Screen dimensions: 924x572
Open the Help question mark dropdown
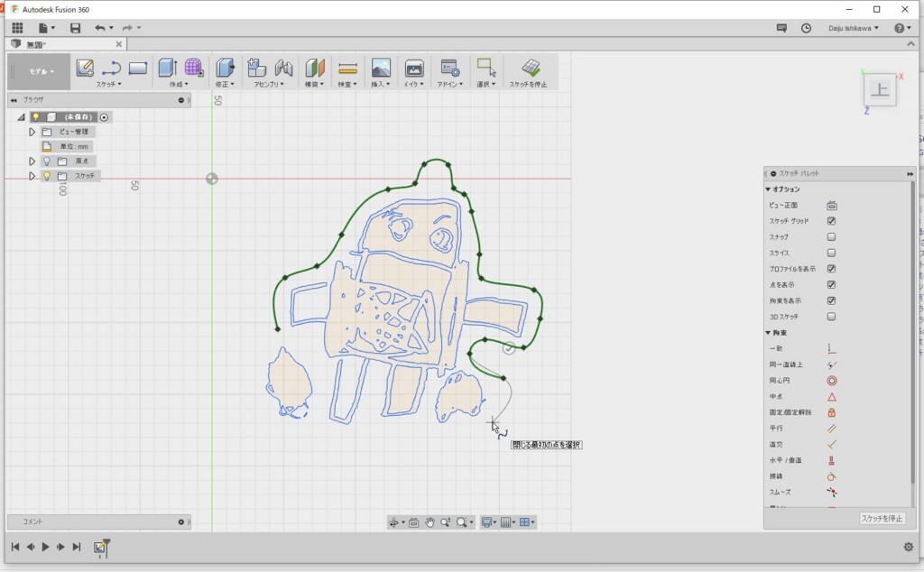click(902, 28)
